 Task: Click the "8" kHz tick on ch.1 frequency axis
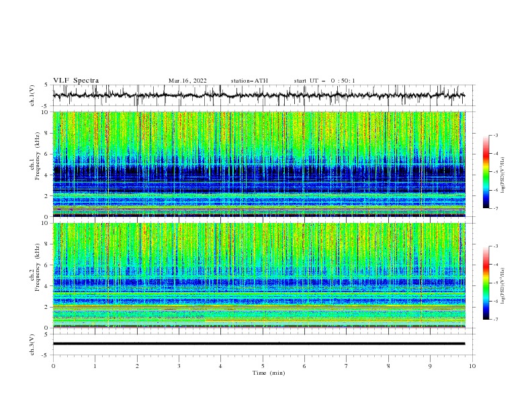[x=47, y=133]
